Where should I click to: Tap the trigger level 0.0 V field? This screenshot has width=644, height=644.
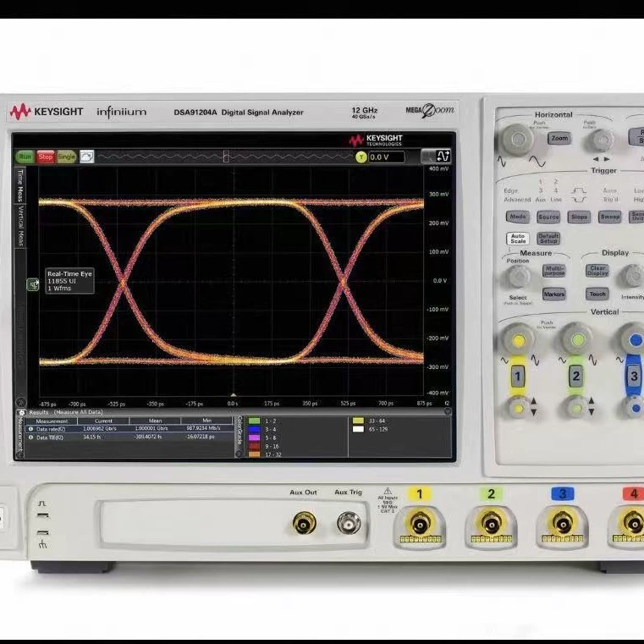pyautogui.click(x=386, y=157)
